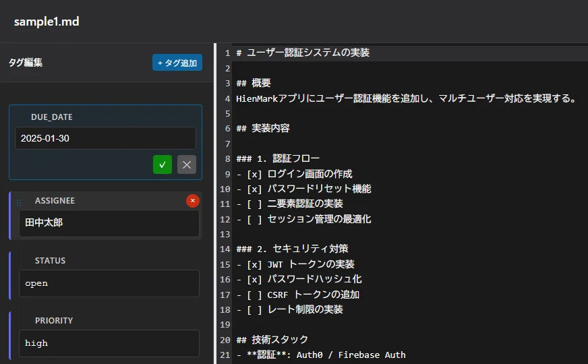Click the ## 概要 heading line

[x=254, y=83]
